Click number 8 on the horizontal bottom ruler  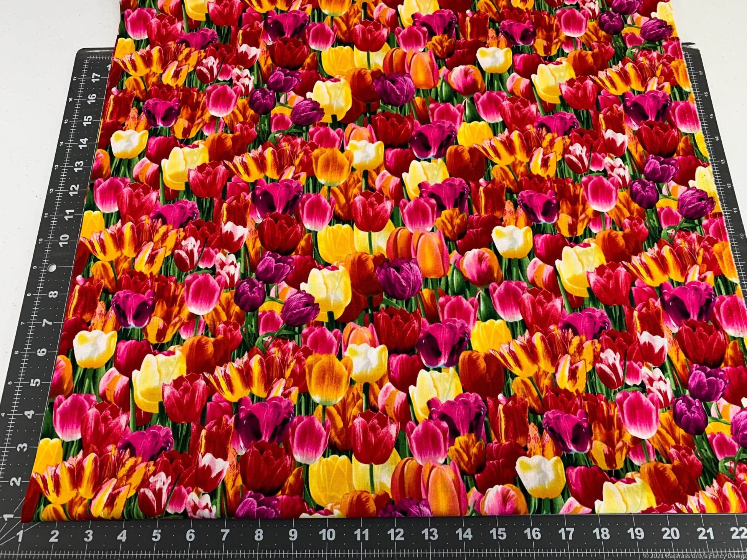pyautogui.click(x=258, y=535)
